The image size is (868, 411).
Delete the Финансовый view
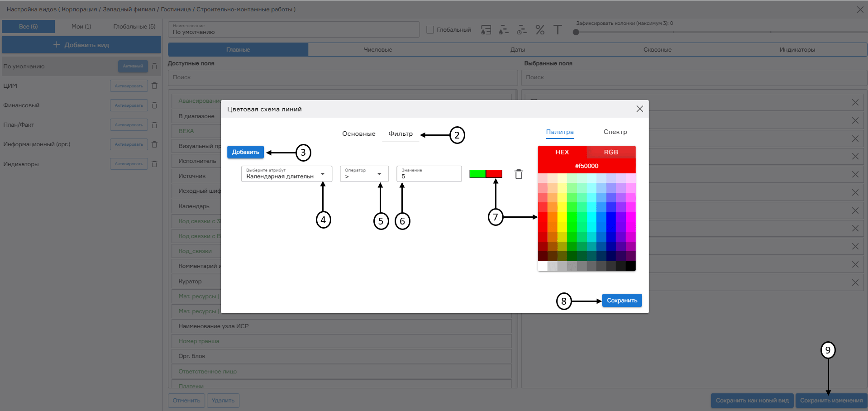click(154, 105)
